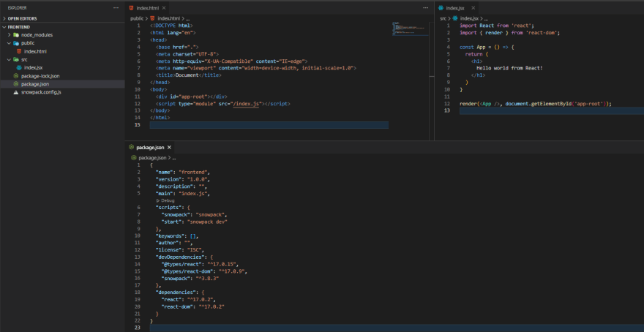Viewport: 644px width, 332px height.
Task: Collapse the public folder
Action: click(x=9, y=43)
